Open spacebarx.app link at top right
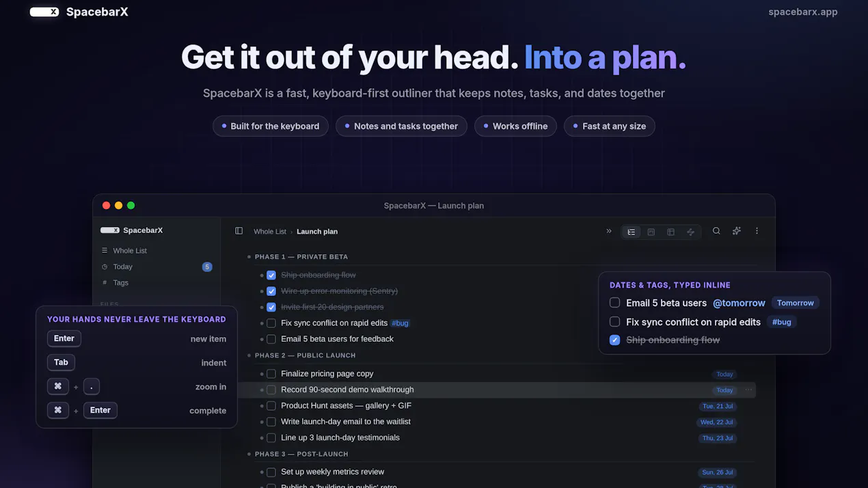Screen dimensions: 868x488 click(802, 12)
